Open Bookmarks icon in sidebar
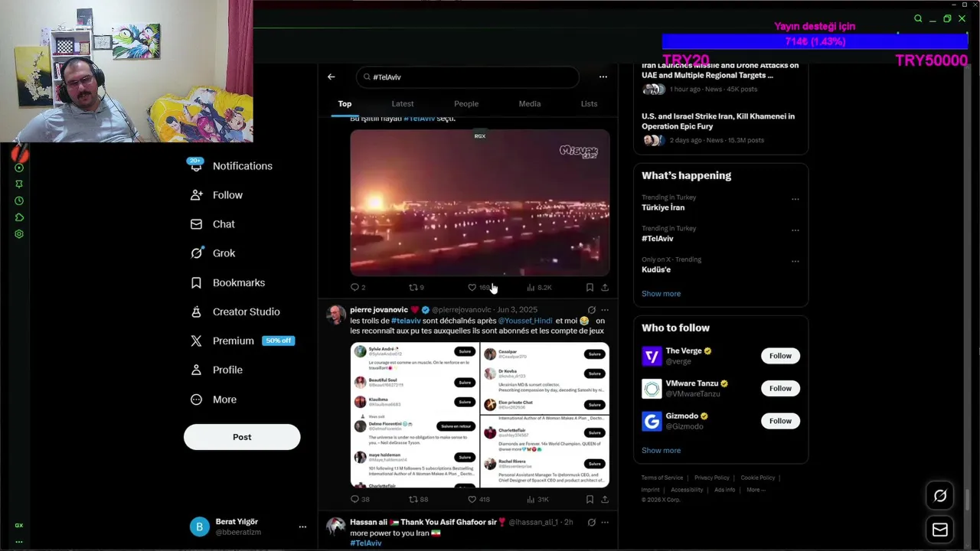The height and width of the screenshot is (551, 980). (x=196, y=282)
